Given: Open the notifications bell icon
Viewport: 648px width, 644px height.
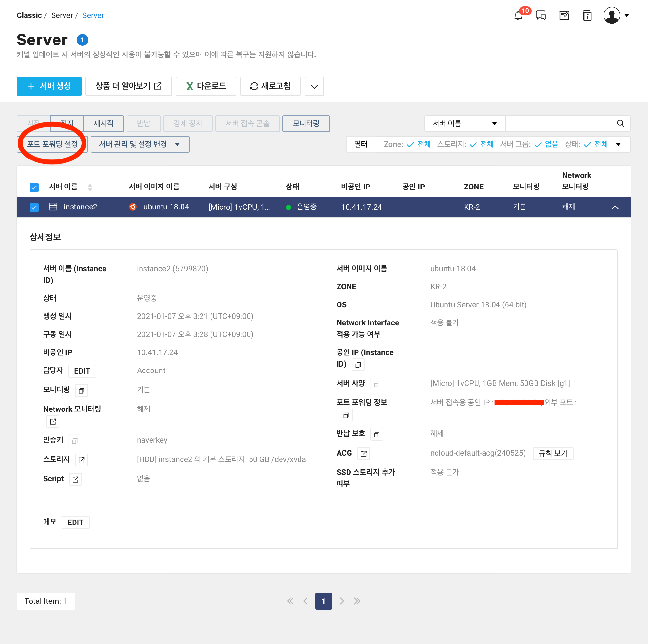Looking at the screenshot, I should point(518,15).
